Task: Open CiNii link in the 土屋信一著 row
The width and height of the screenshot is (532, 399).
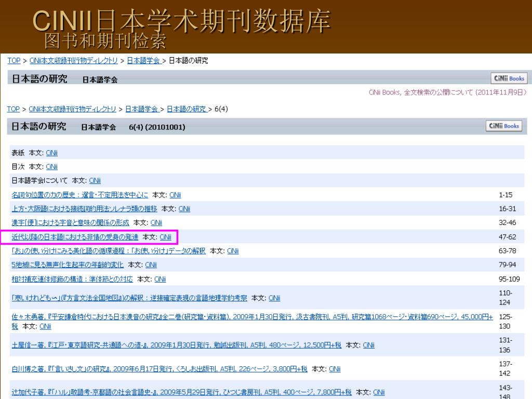Action: 368,345
